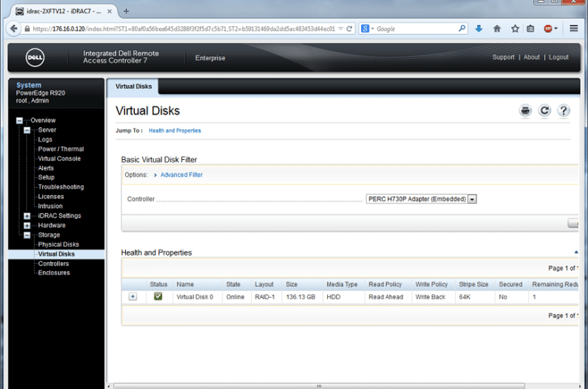Screen dimensions: 588x389
Task: Log out using Logout link
Action: (x=559, y=57)
